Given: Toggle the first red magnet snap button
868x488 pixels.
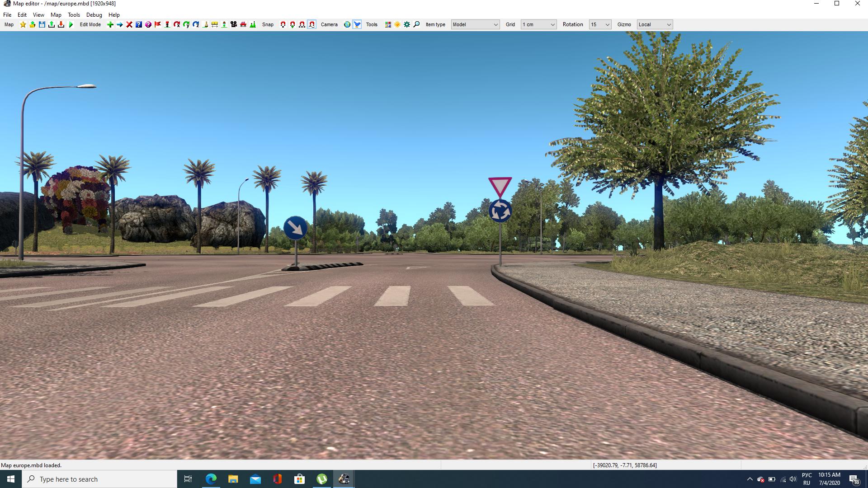Looking at the screenshot, I should pyautogui.click(x=283, y=24).
